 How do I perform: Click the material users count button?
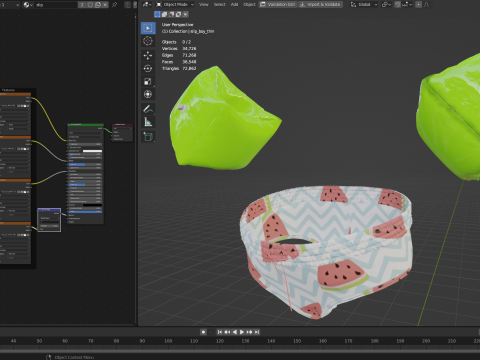(x=82, y=5)
